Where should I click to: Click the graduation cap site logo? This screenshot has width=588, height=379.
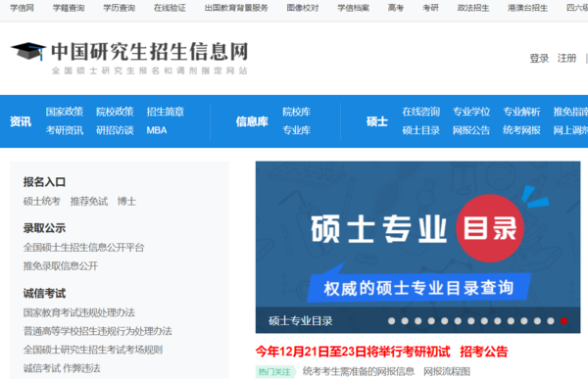coord(28,51)
